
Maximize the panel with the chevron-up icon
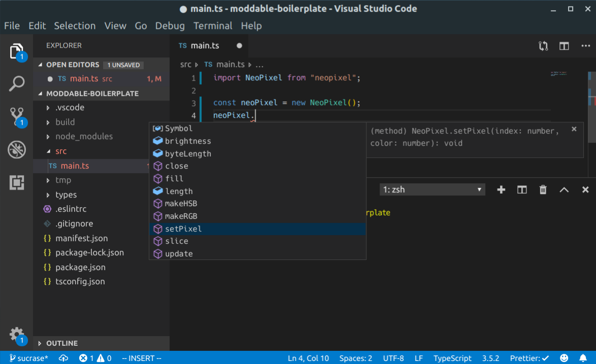pos(564,189)
